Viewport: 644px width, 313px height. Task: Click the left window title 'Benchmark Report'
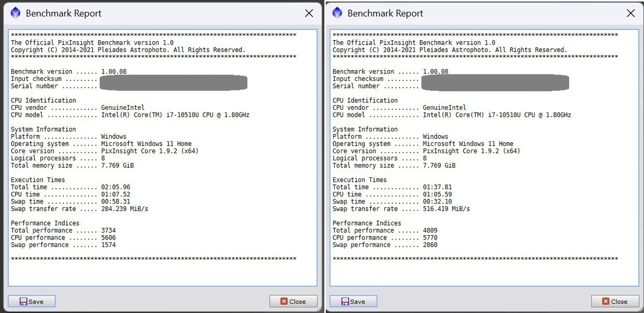pos(63,13)
